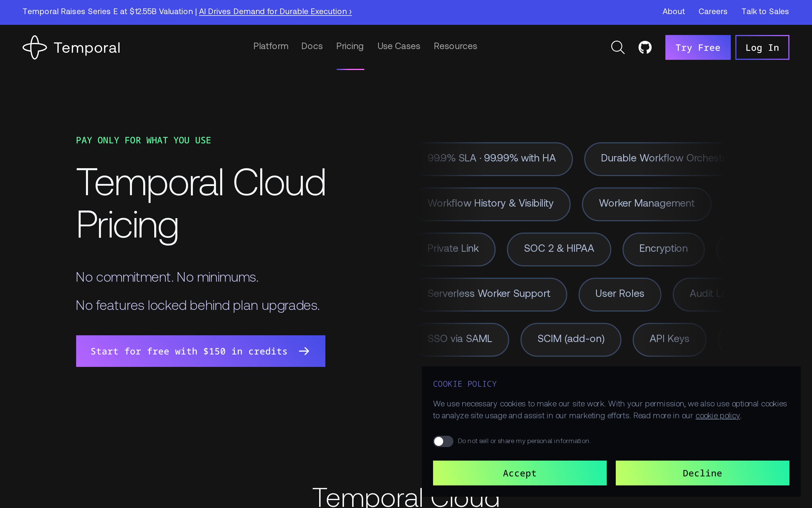Click the SOC 2 & HIPAA pill
The width and height of the screenshot is (812, 508).
[x=559, y=249]
